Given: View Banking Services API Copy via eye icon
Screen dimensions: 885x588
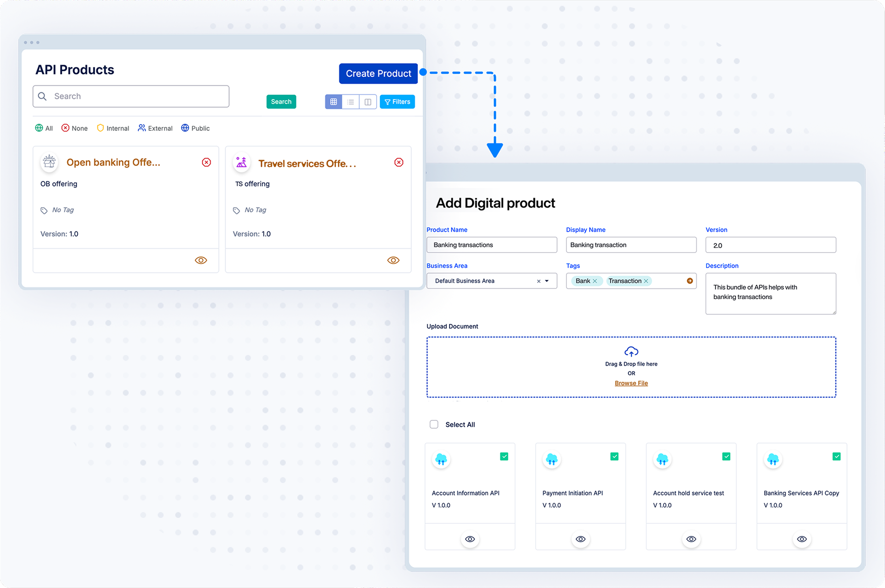Looking at the screenshot, I should [802, 539].
